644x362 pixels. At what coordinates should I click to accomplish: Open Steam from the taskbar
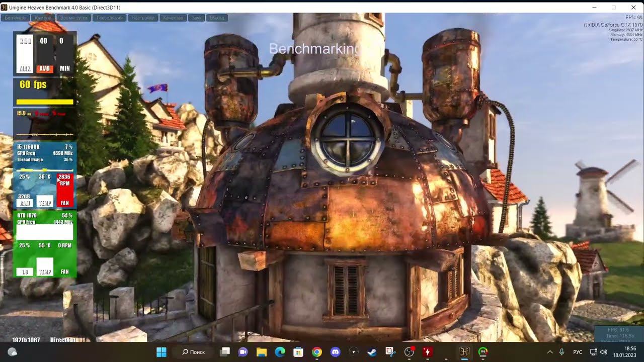pos(372,352)
